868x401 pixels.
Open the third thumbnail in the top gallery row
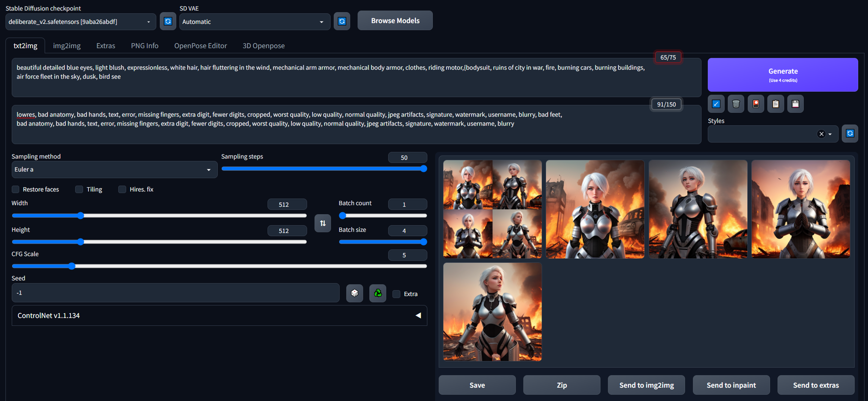click(x=698, y=209)
